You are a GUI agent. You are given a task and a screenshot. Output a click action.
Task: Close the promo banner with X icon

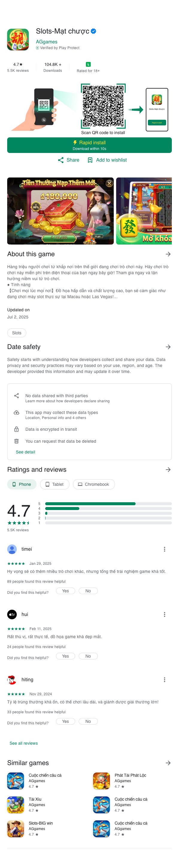pyautogui.click(x=109, y=183)
